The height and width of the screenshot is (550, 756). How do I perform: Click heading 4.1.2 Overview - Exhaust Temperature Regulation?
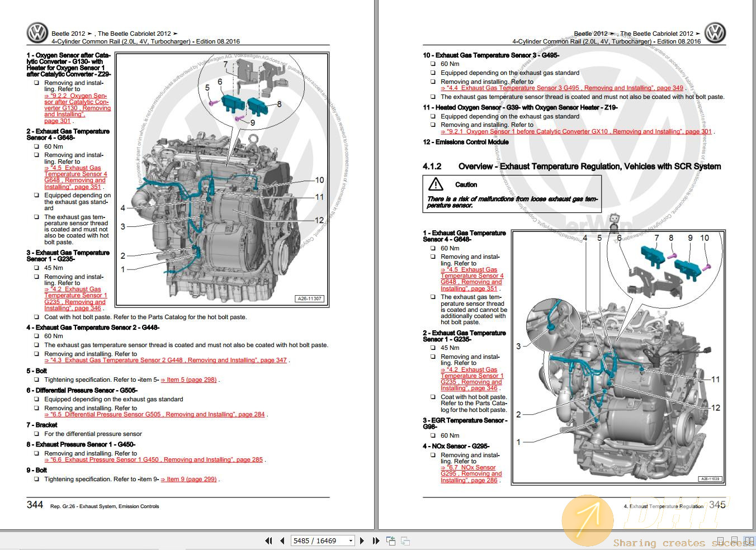coord(571,167)
